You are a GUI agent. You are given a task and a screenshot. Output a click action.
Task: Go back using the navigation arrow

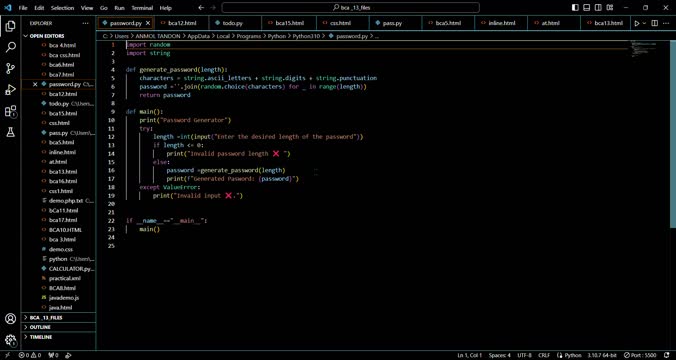(x=201, y=8)
